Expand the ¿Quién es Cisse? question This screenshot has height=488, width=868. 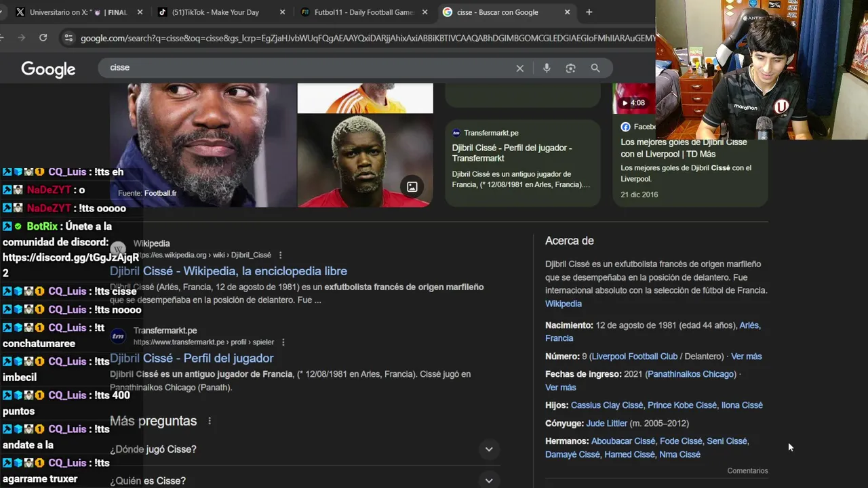pos(305,480)
